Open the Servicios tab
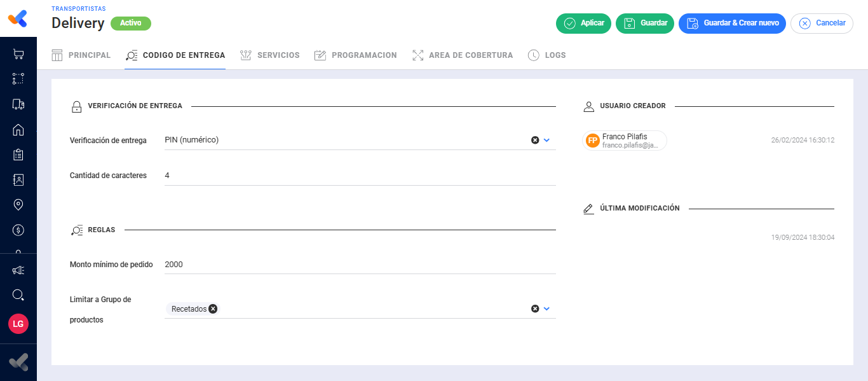This screenshot has height=381, width=868. click(269, 55)
